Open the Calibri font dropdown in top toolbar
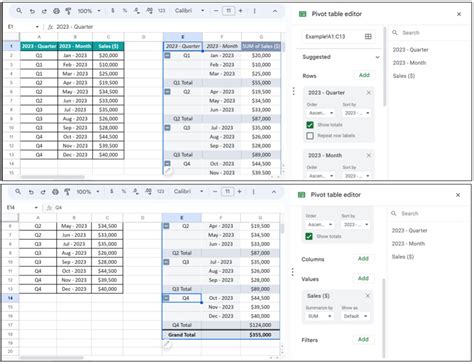The height and width of the screenshot is (364, 474). (x=189, y=11)
